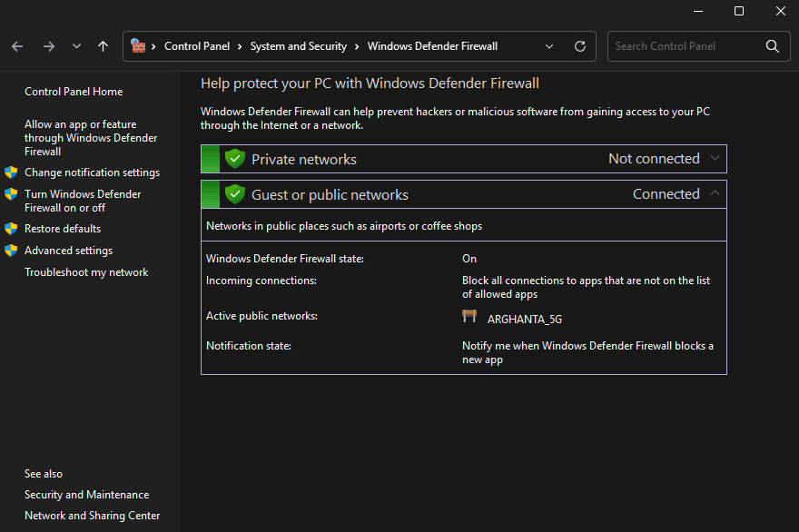The height and width of the screenshot is (532, 799).
Task: Click the ARGHANTA_5G network bench icon
Action: click(469, 317)
